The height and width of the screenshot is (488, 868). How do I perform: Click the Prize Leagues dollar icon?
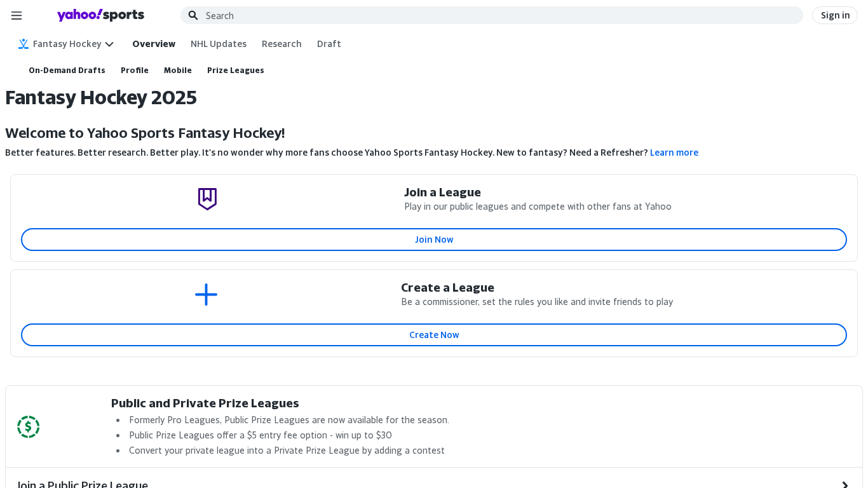(29, 427)
